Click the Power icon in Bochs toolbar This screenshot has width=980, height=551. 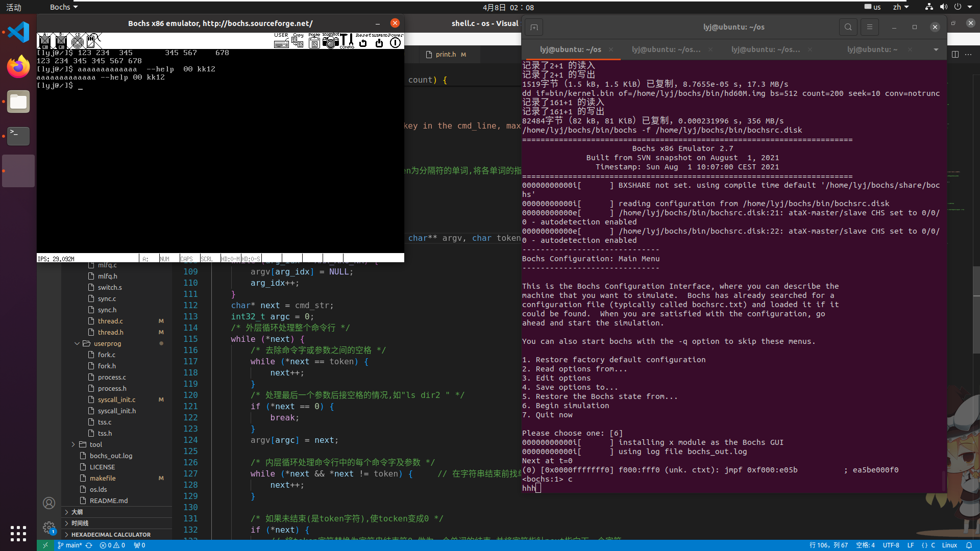(396, 41)
